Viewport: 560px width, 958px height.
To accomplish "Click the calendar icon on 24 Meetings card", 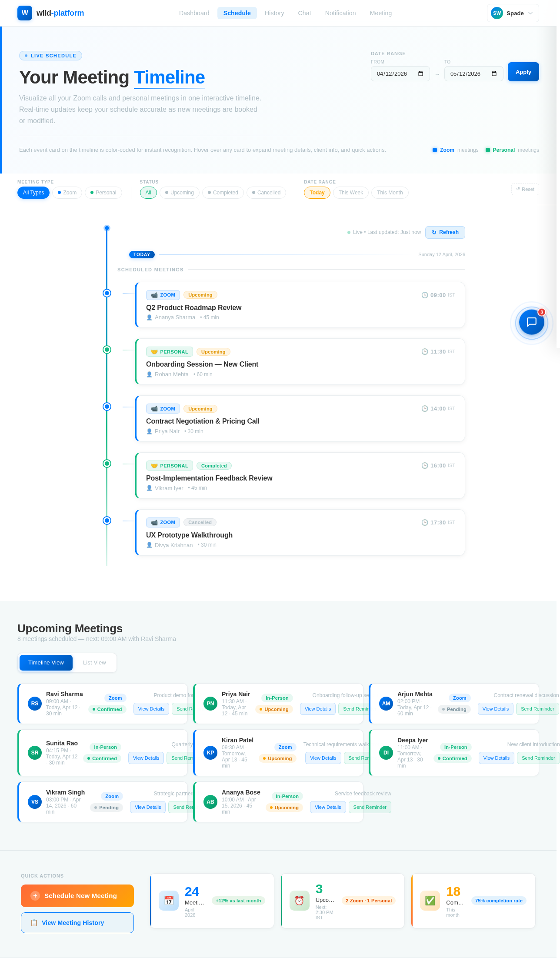I will coord(169,901).
